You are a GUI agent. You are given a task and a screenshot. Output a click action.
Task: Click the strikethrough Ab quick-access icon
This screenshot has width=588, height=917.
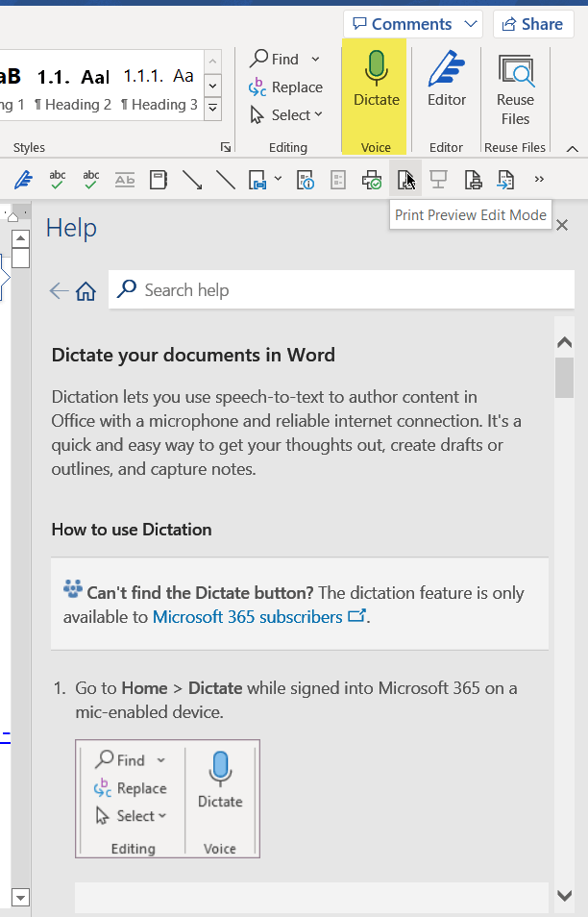click(x=125, y=180)
